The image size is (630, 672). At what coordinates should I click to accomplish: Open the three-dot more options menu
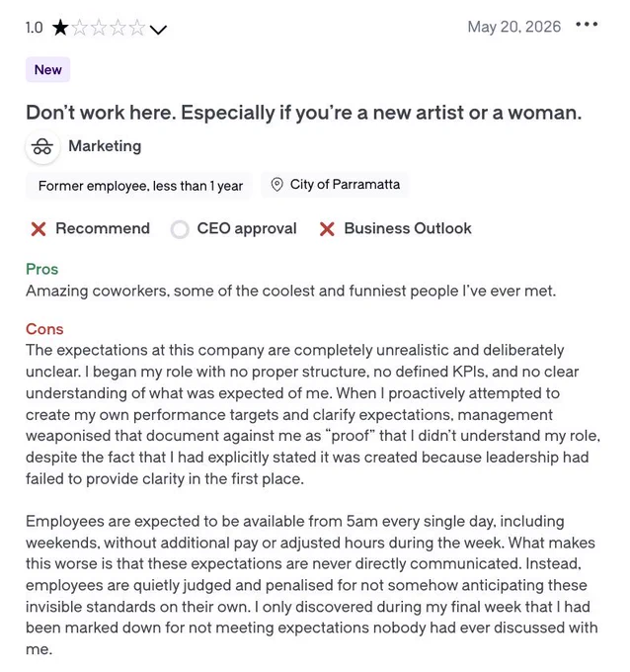(x=587, y=25)
